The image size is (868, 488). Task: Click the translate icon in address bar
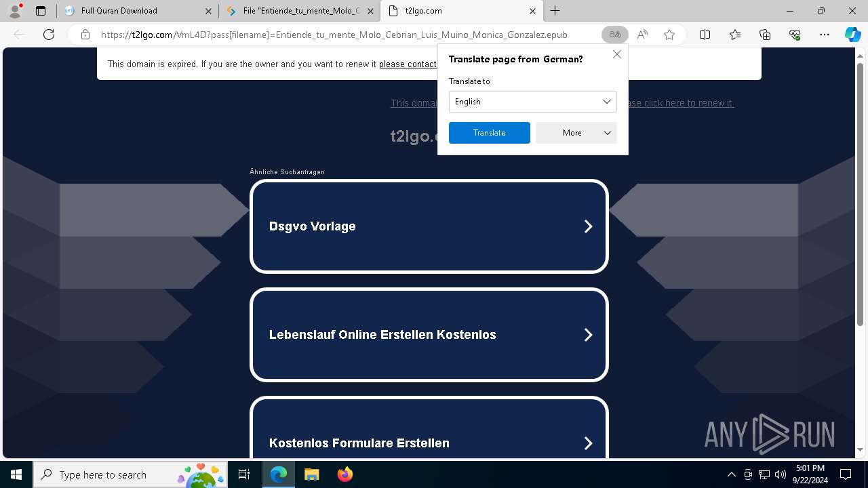(615, 35)
